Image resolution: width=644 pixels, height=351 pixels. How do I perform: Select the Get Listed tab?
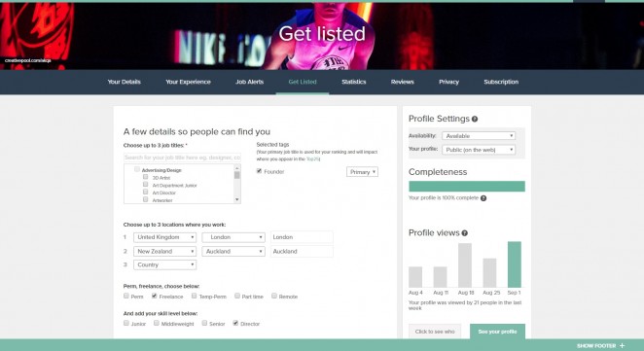click(x=303, y=82)
